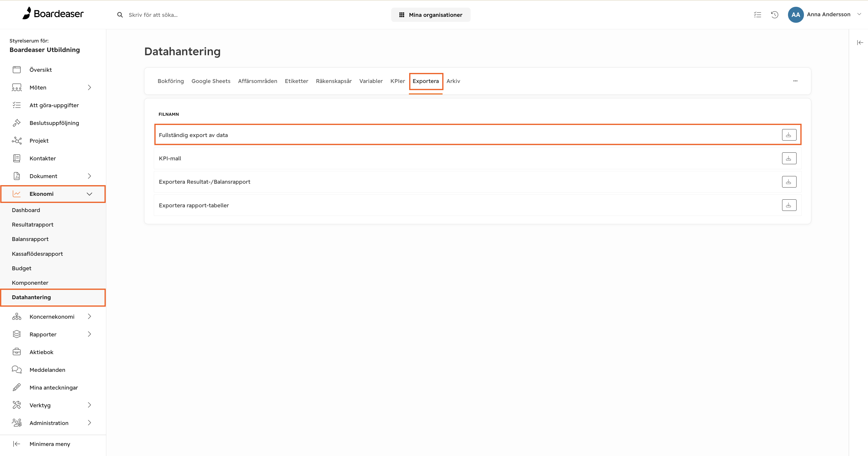The height and width of the screenshot is (456, 868).
Task: Open Komponenter in Ekonomi menu
Action: coord(30,283)
